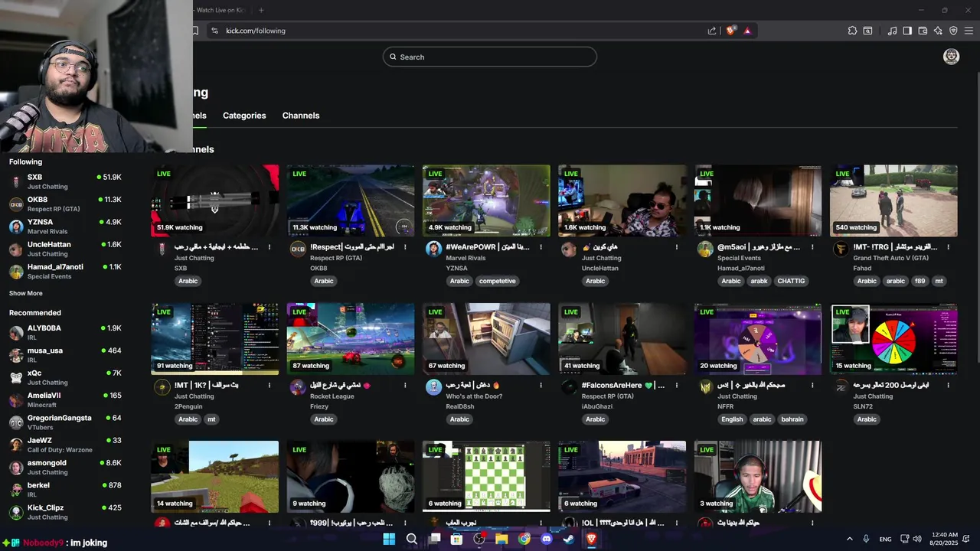Click the 'competetive' tag under YZNSA
Viewport: 980px width, 551px height.
498,281
